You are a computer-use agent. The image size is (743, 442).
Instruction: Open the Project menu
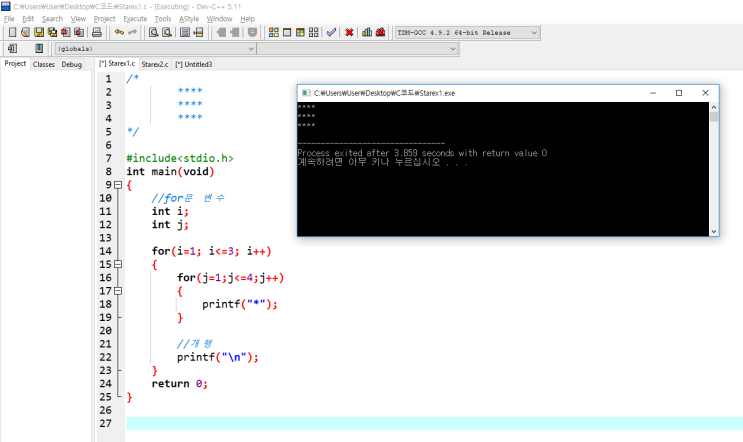pos(104,18)
